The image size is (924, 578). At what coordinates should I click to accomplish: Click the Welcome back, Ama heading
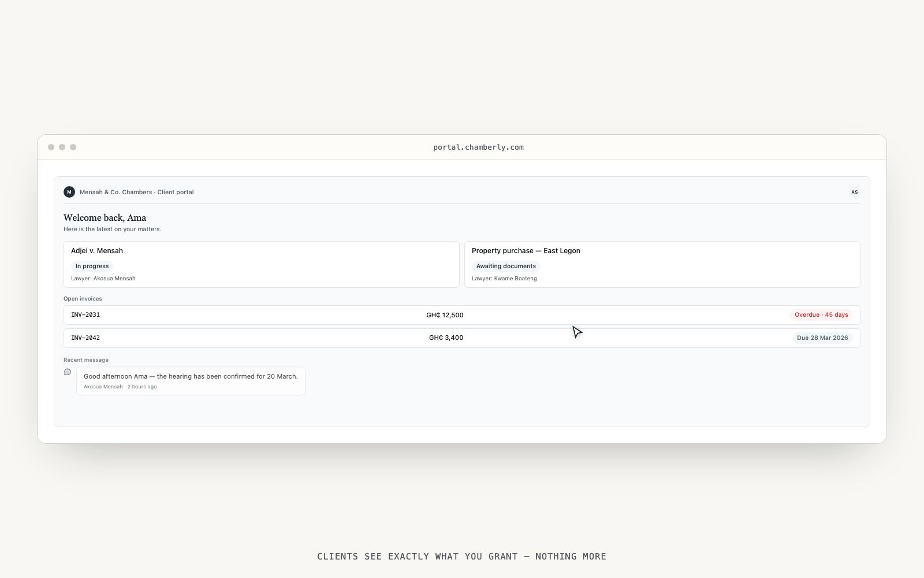point(105,218)
